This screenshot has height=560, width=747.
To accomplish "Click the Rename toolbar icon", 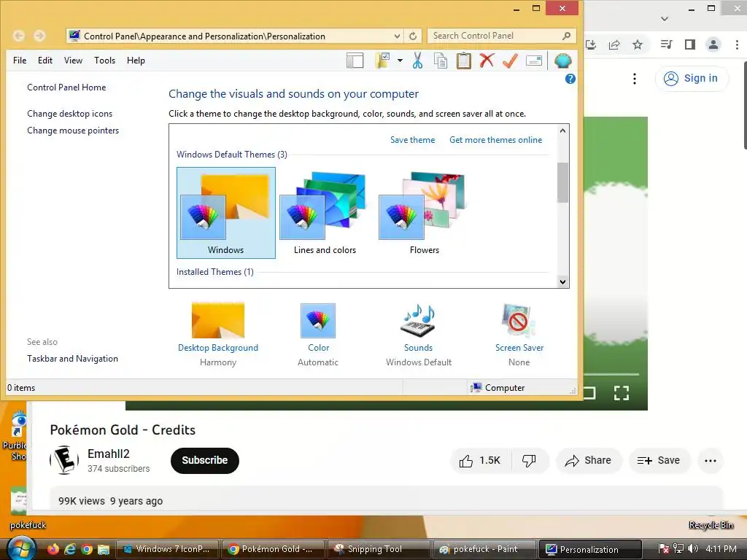I will pos(533,61).
